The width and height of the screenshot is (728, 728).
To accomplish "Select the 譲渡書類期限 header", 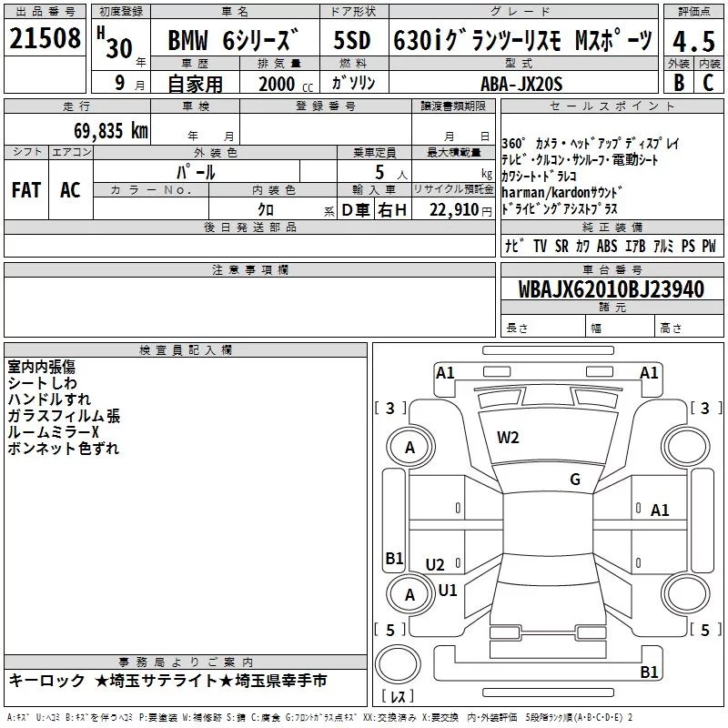I will pos(453,106).
